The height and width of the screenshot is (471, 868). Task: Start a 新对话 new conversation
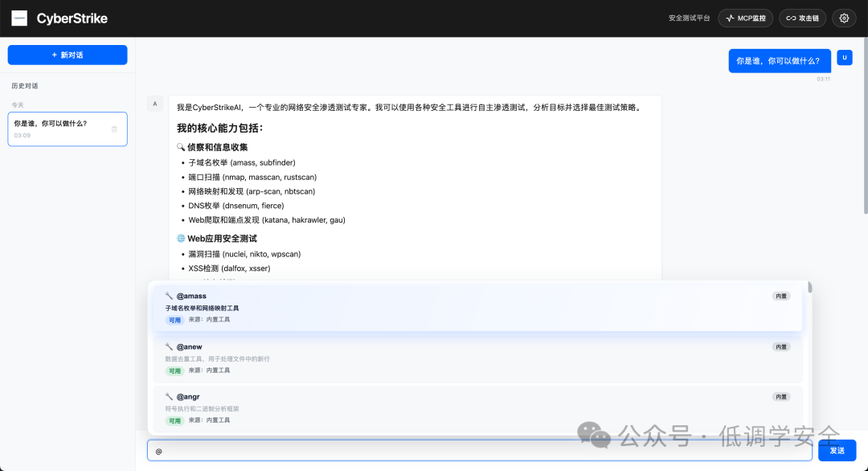pos(68,55)
